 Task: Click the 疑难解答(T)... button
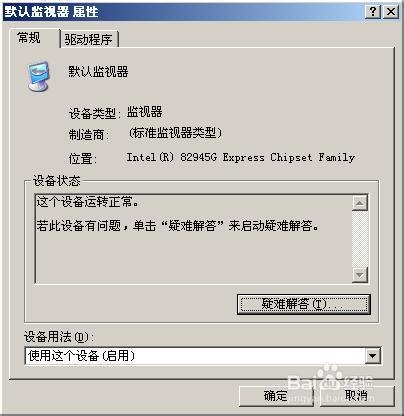point(304,304)
